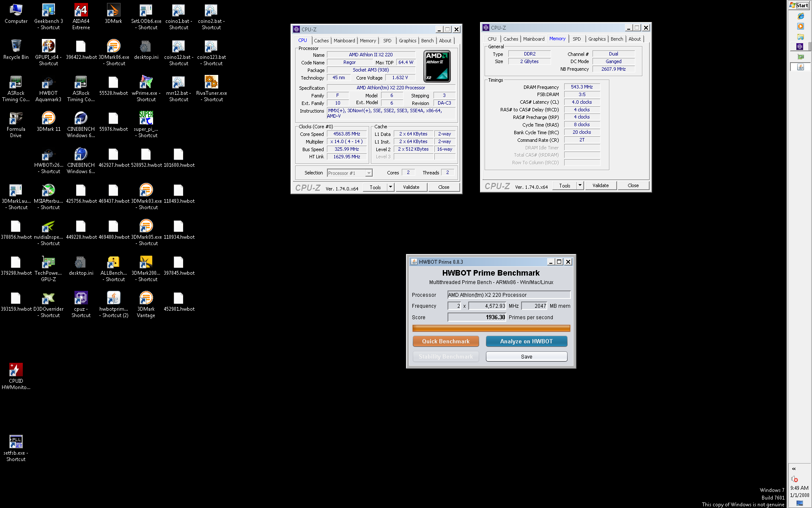Open the ALLBench shortcut icon

pos(113,269)
